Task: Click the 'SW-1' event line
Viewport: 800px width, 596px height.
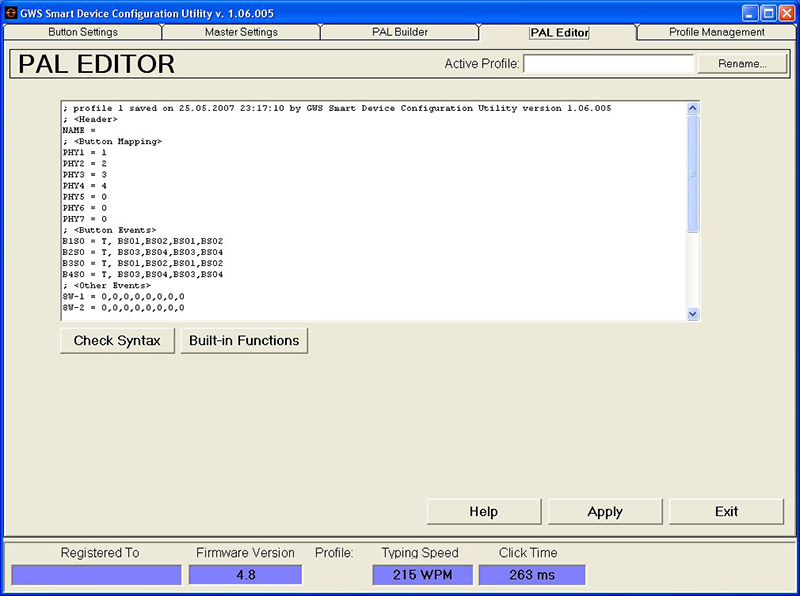Action: (x=123, y=296)
